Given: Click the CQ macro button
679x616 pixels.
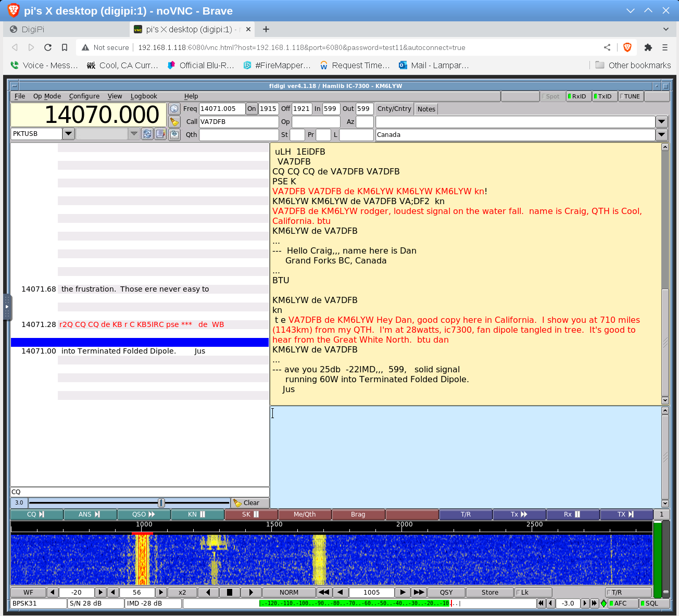Looking at the screenshot, I should 36,514.
